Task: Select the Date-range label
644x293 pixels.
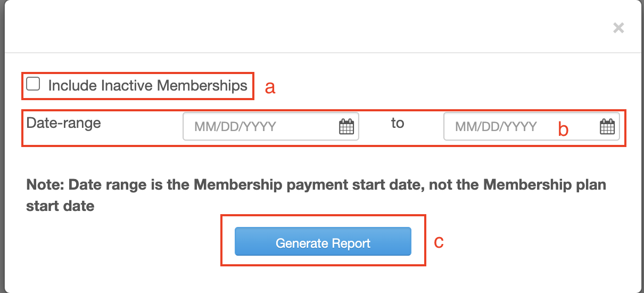Action: coord(64,123)
